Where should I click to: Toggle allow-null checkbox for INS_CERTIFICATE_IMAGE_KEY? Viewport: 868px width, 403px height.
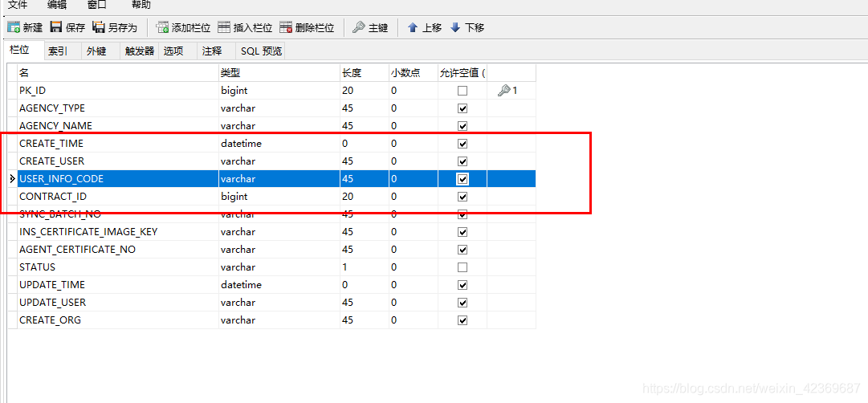pos(463,232)
